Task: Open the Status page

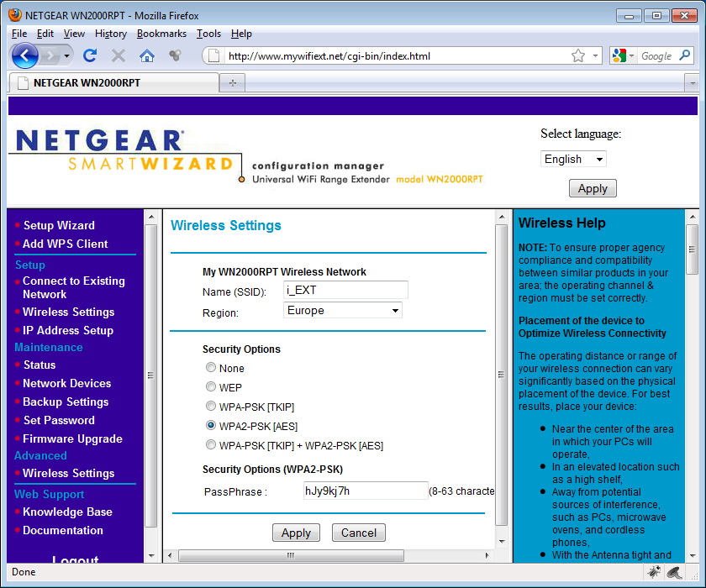Action: [x=40, y=365]
